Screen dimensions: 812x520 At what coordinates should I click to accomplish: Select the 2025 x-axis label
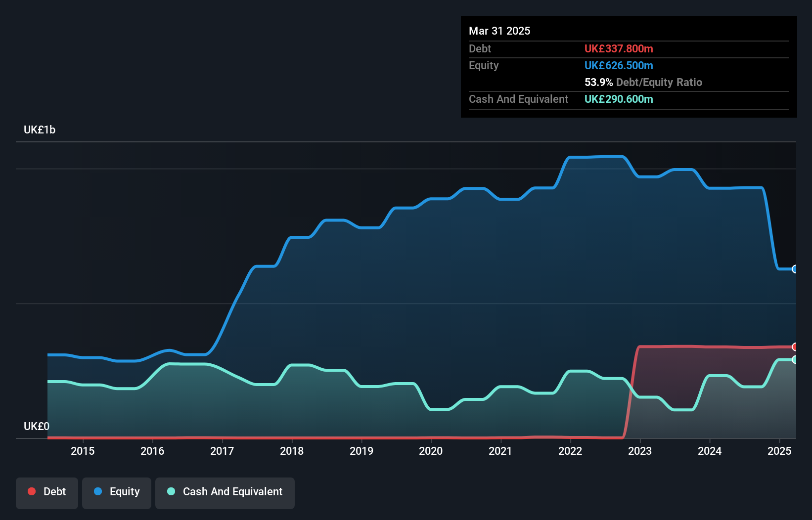coord(779,451)
